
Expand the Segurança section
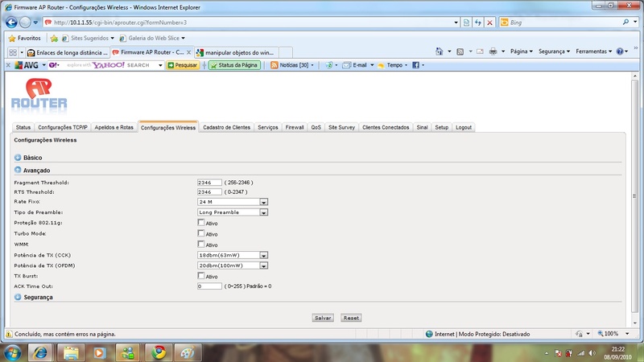coord(18,297)
